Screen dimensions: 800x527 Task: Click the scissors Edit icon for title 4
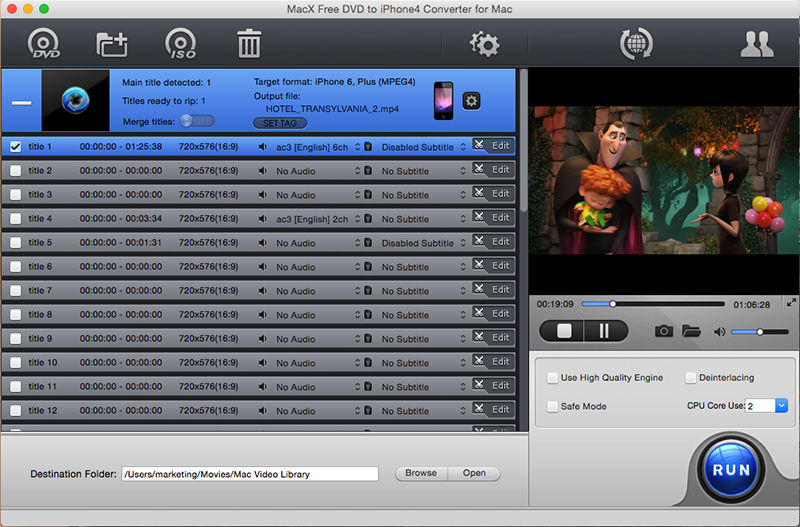[478, 217]
